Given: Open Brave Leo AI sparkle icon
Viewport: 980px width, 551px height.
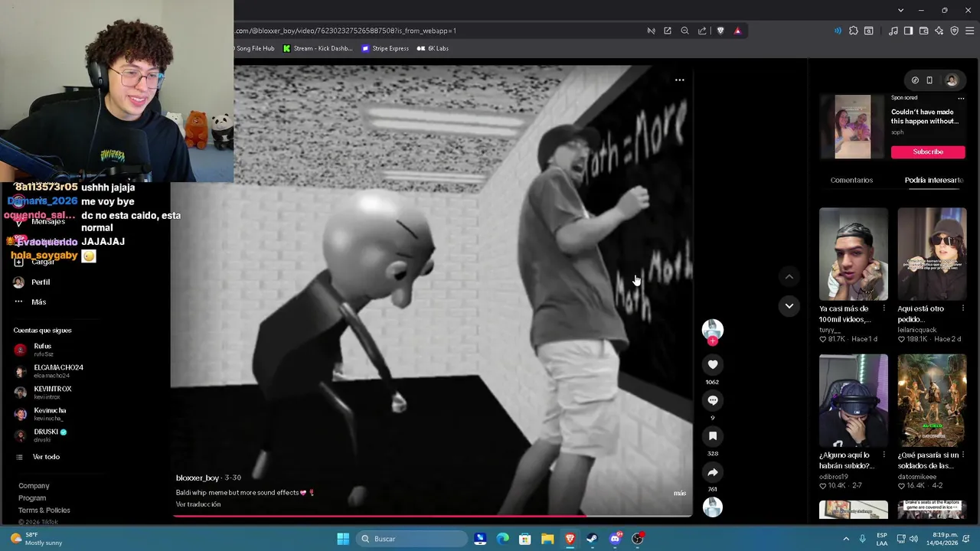Looking at the screenshot, I should click(939, 31).
